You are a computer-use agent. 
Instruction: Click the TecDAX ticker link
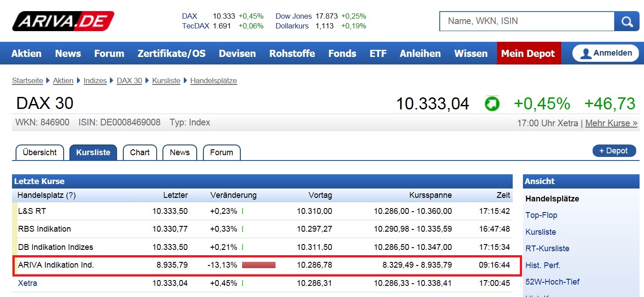[x=195, y=26]
